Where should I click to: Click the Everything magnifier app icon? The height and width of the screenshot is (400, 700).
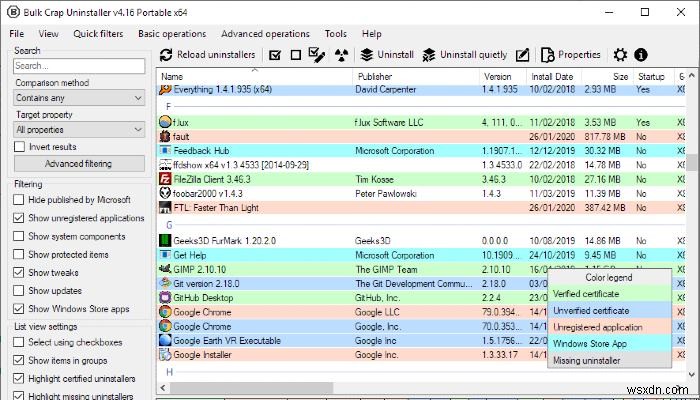tap(165, 89)
